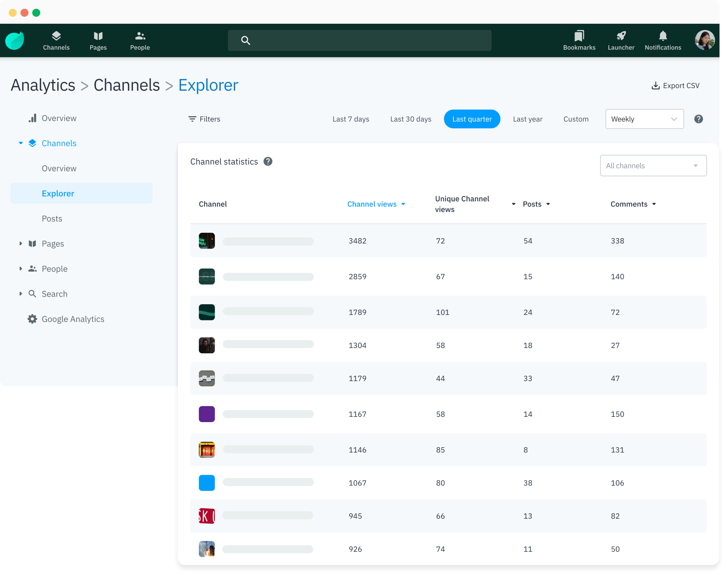Click the top search input field
The image size is (728, 578).
359,40
